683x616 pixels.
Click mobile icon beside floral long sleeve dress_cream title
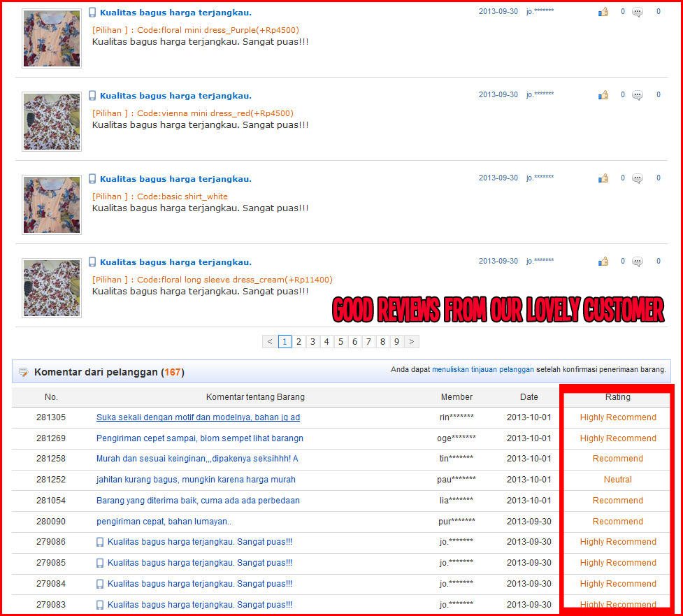92,262
